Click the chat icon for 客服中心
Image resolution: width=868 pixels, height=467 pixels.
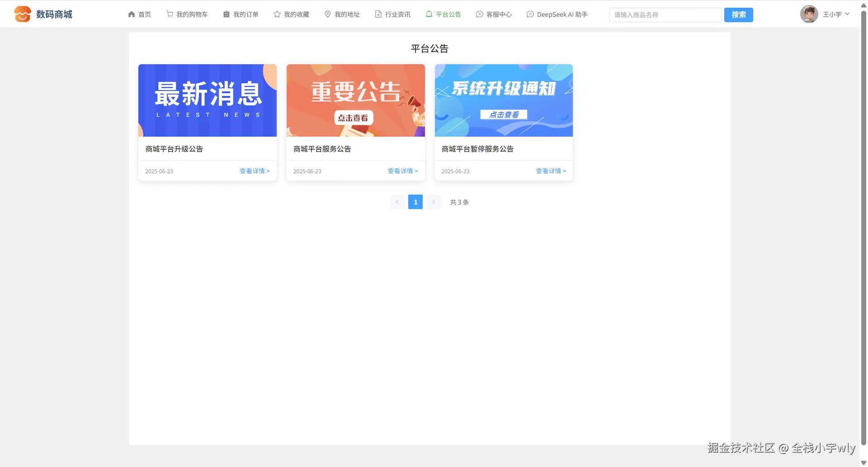(x=480, y=14)
